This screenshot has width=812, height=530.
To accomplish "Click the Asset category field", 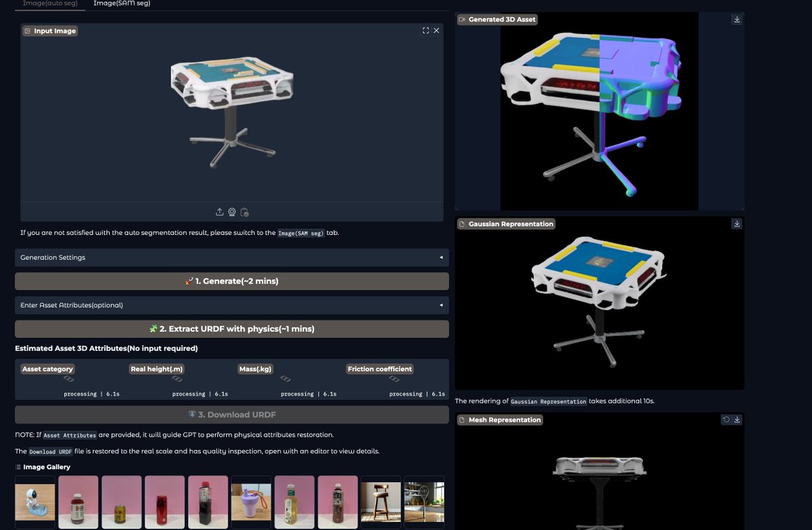I will [x=69, y=379].
